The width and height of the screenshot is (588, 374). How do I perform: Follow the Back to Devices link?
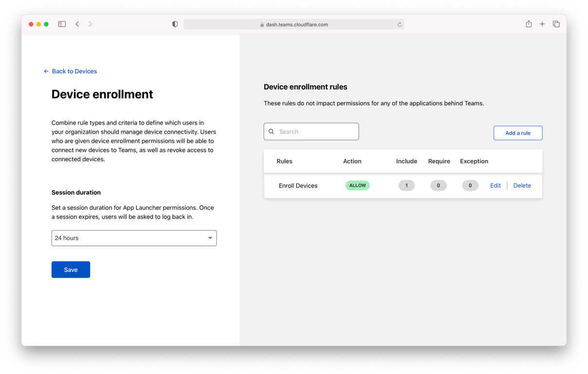[x=75, y=71]
